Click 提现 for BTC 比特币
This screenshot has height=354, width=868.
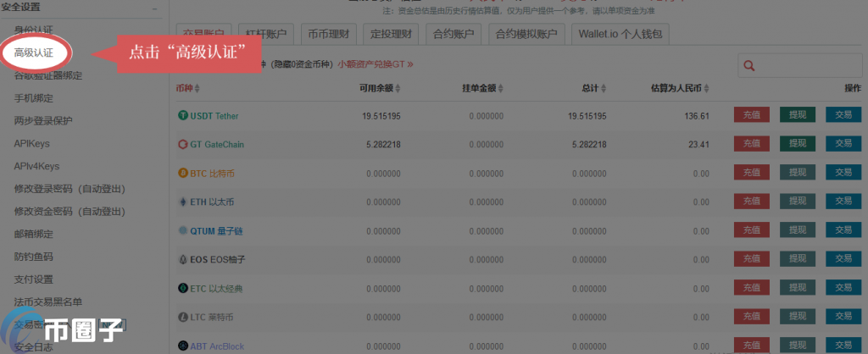[798, 173]
